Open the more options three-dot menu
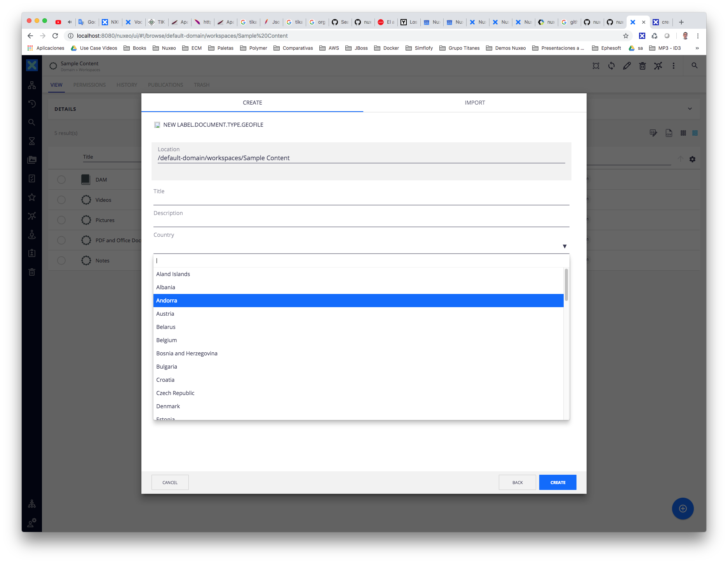Image resolution: width=728 pixels, height=563 pixels. pyautogui.click(x=674, y=66)
